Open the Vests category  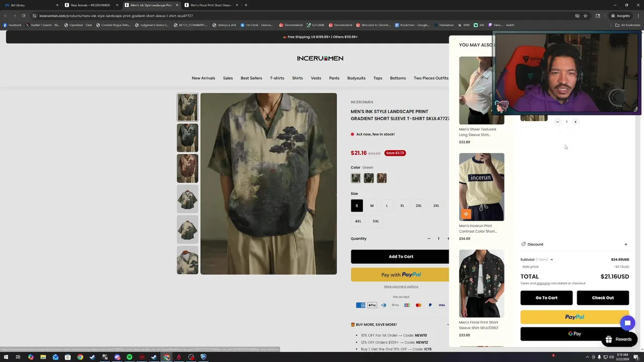(316, 78)
